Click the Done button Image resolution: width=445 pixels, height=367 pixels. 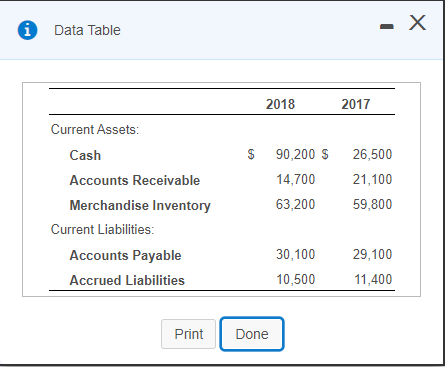click(252, 334)
